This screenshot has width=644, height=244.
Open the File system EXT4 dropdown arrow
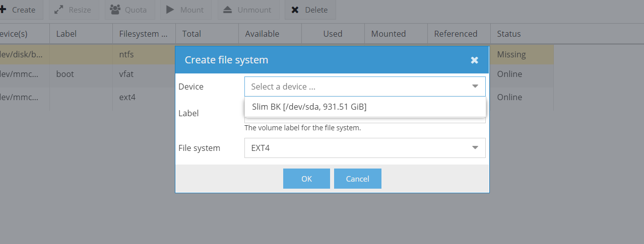point(475,148)
